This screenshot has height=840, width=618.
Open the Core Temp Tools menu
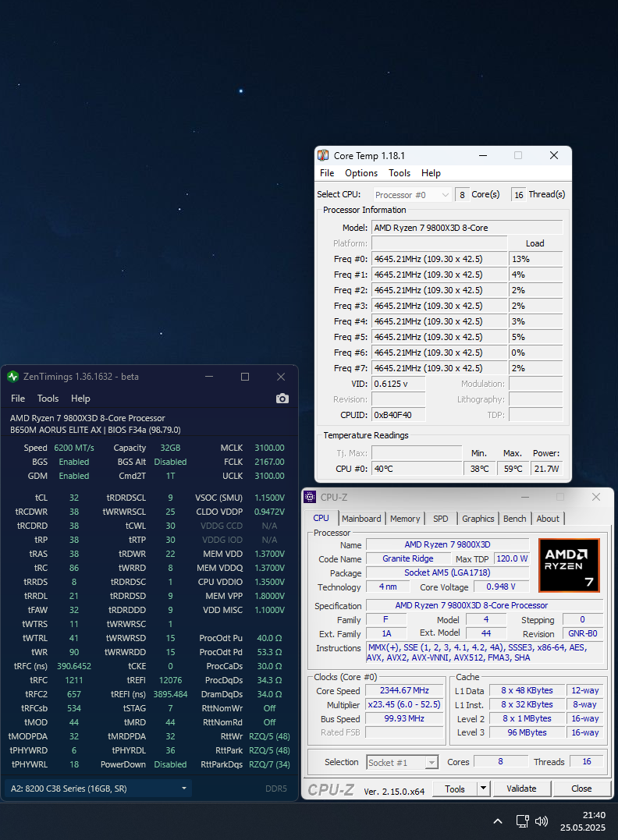[400, 173]
